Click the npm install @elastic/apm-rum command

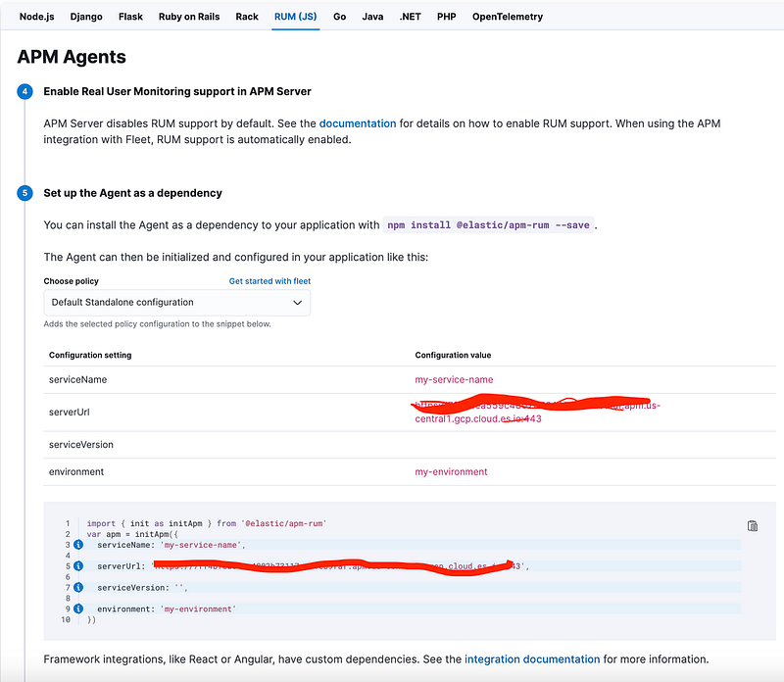pyautogui.click(x=488, y=225)
